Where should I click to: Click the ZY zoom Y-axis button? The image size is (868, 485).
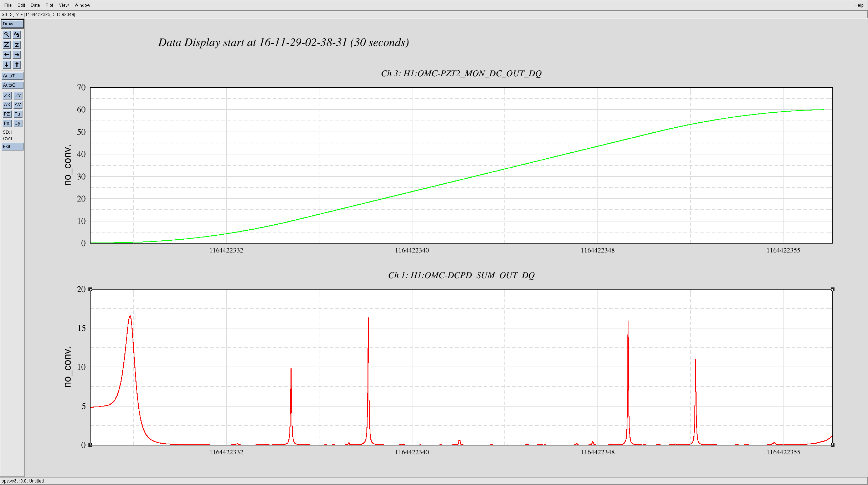point(18,96)
